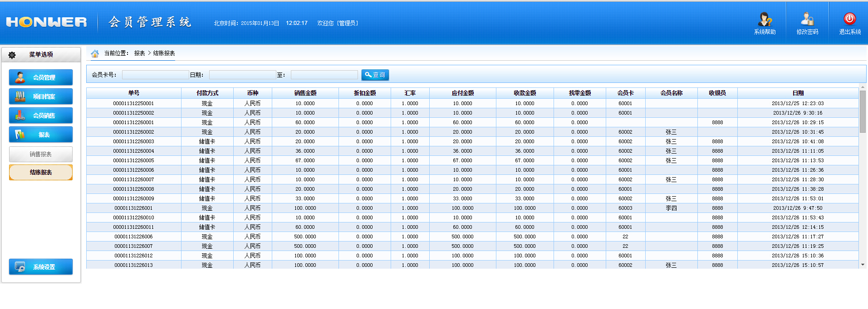Click the table scrollbar down arrow
Image resolution: width=868 pixels, height=309 pixels.
(863, 265)
